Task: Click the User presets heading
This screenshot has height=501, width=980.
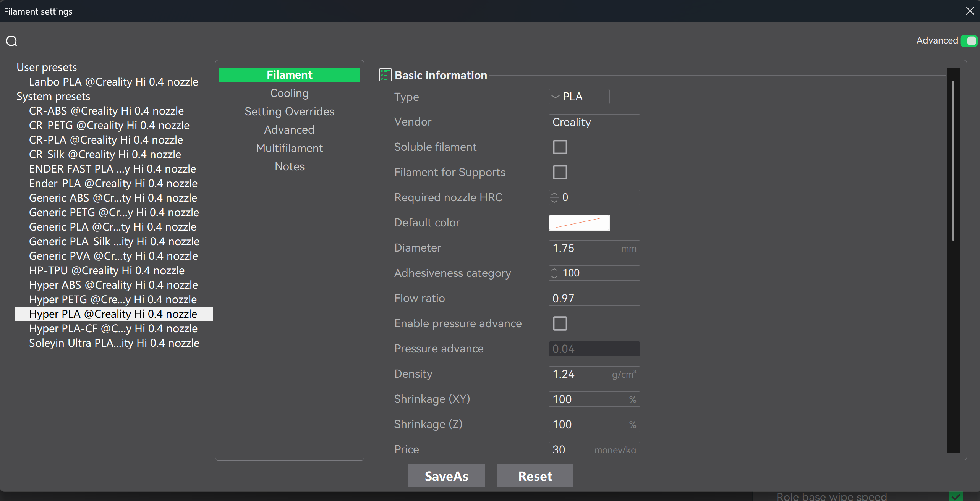Action: pyautogui.click(x=47, y=67)
